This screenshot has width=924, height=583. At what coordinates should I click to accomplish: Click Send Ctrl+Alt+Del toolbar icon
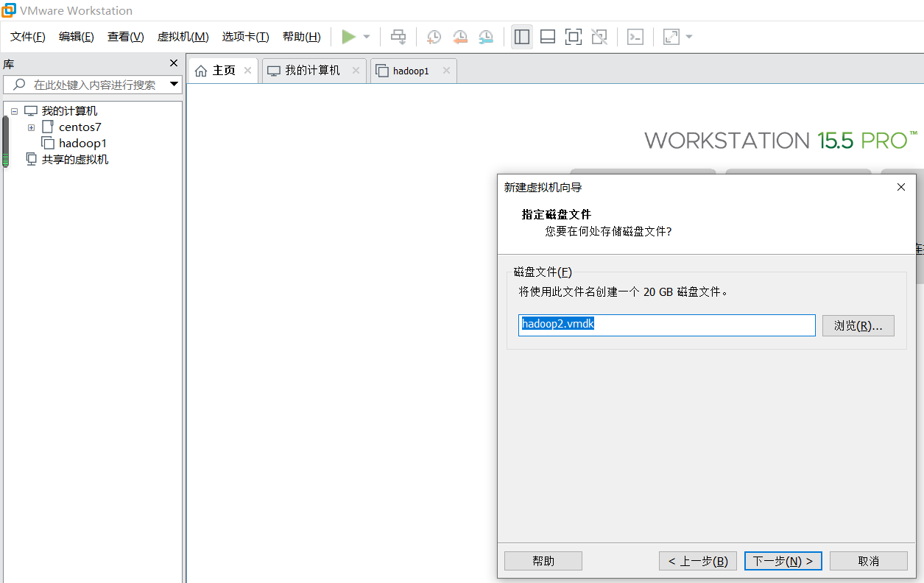[x=398, y=37]
